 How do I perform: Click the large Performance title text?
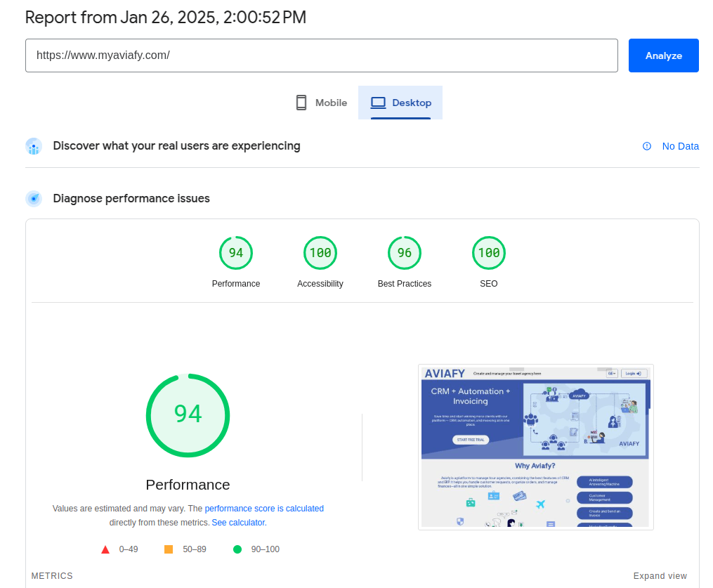coord(188,485)
